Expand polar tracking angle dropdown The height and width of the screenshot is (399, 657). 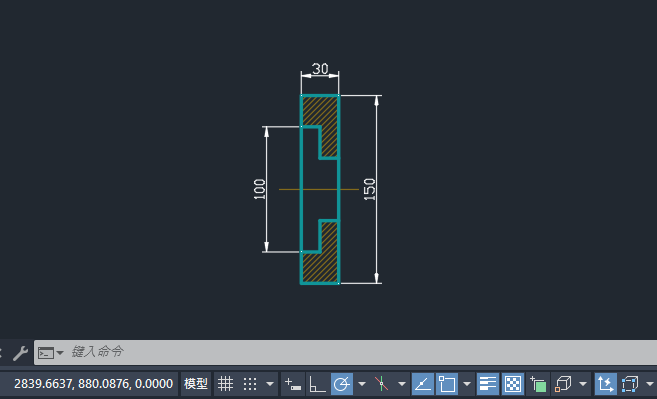362,384
